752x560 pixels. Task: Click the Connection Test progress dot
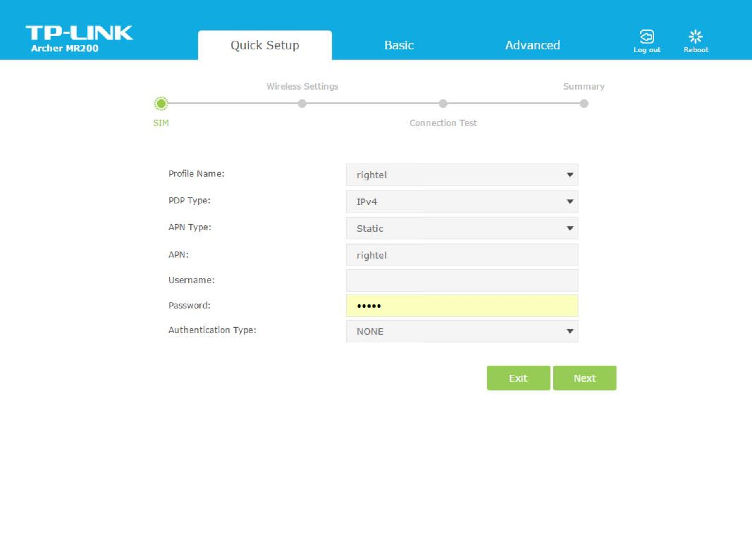(443, 104)
